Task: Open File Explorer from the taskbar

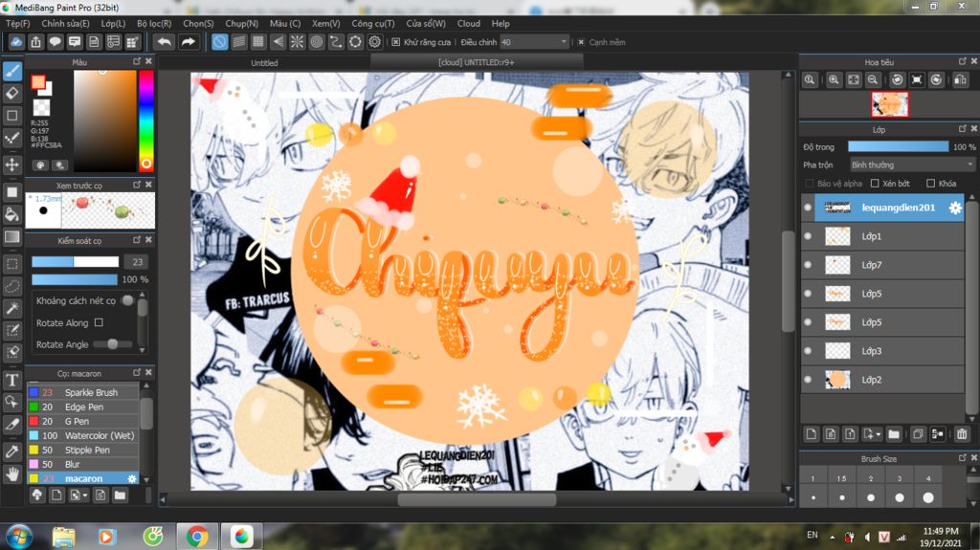Action: coord(63,537)
